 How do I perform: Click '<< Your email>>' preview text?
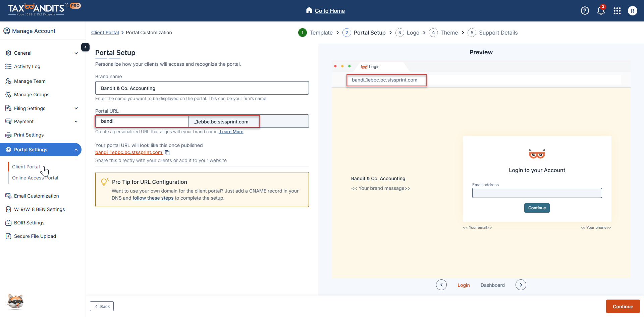point(477,227)
